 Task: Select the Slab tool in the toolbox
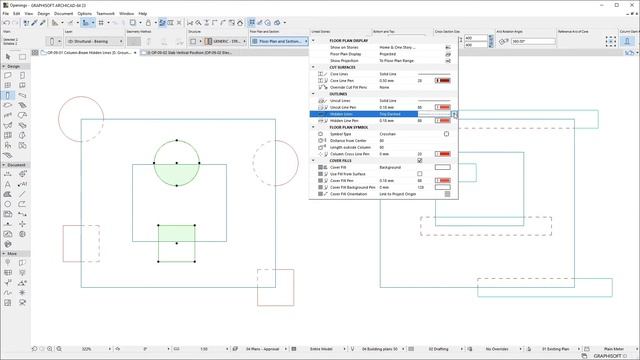point(8,105)
